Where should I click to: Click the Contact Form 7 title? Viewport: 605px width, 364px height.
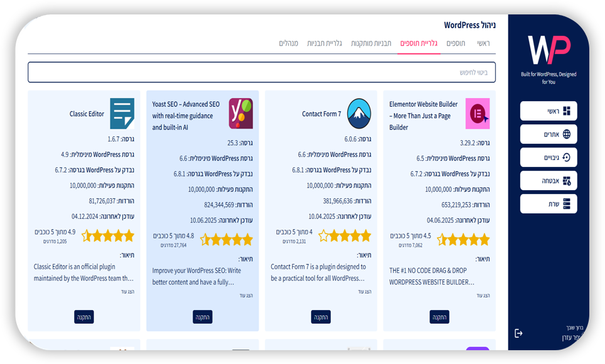(321, 114)
